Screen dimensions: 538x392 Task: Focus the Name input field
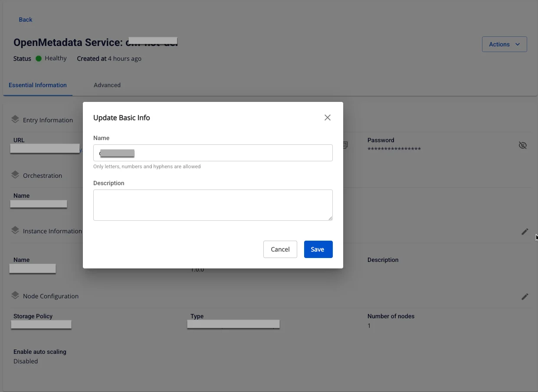point(213,153)
